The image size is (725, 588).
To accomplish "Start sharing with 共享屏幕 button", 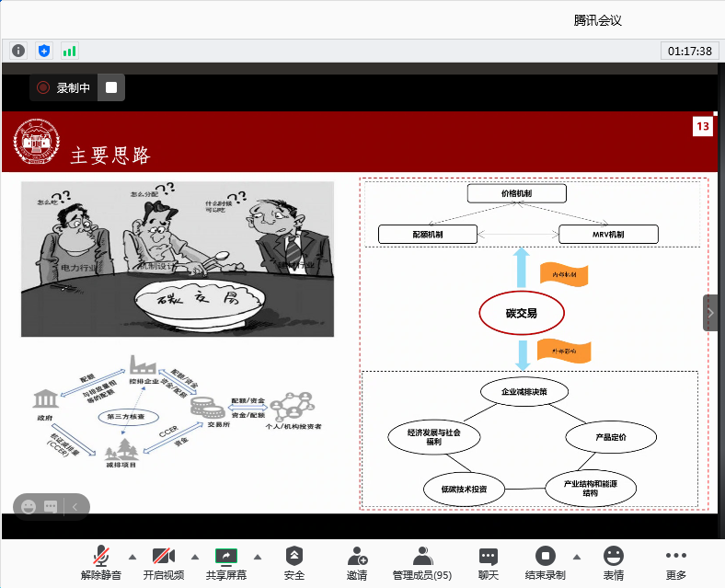I will pos(225,562).
